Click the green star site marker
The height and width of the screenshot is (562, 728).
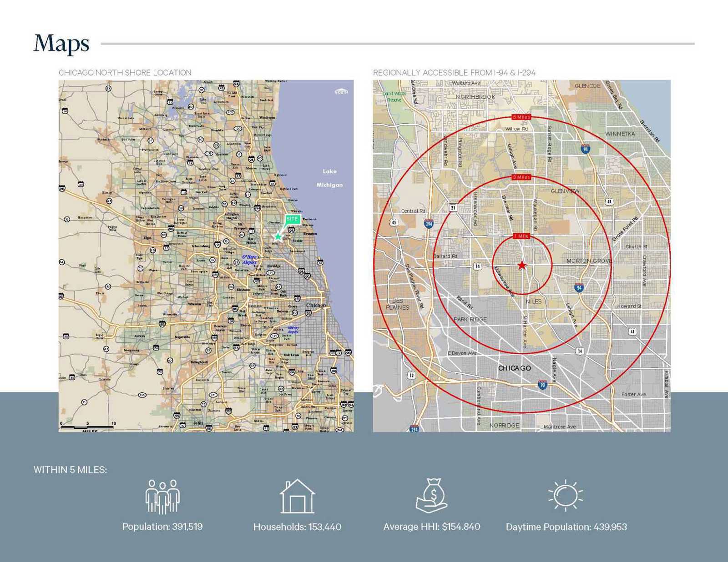click(x=278, y=236)
